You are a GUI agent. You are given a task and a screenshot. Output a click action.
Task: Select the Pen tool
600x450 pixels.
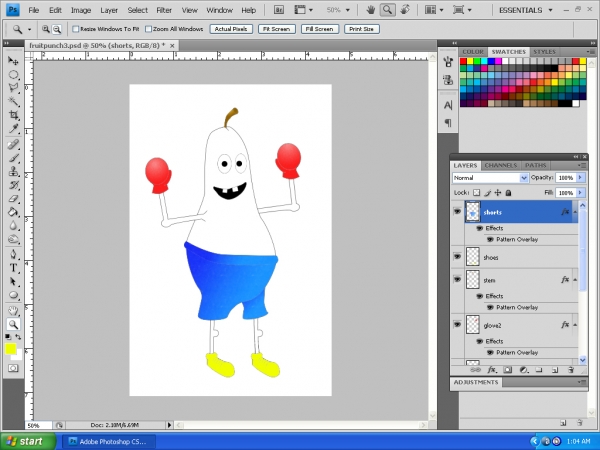[13, 254]
